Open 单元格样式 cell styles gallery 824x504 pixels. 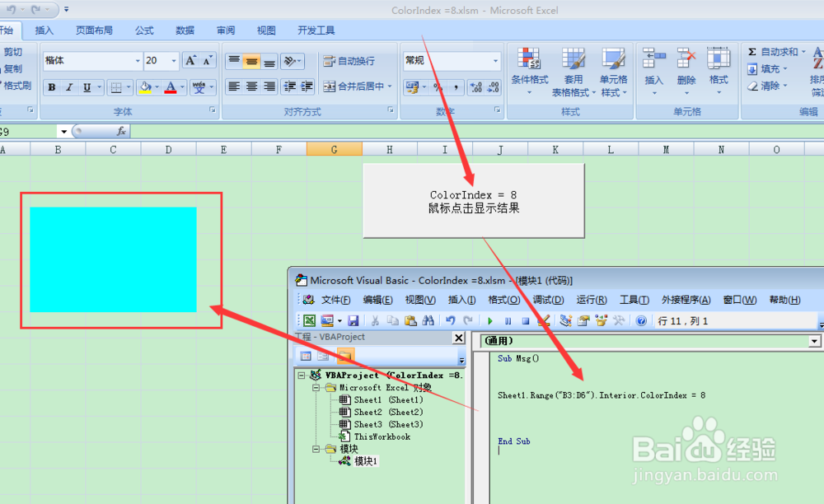click(614, 72)
